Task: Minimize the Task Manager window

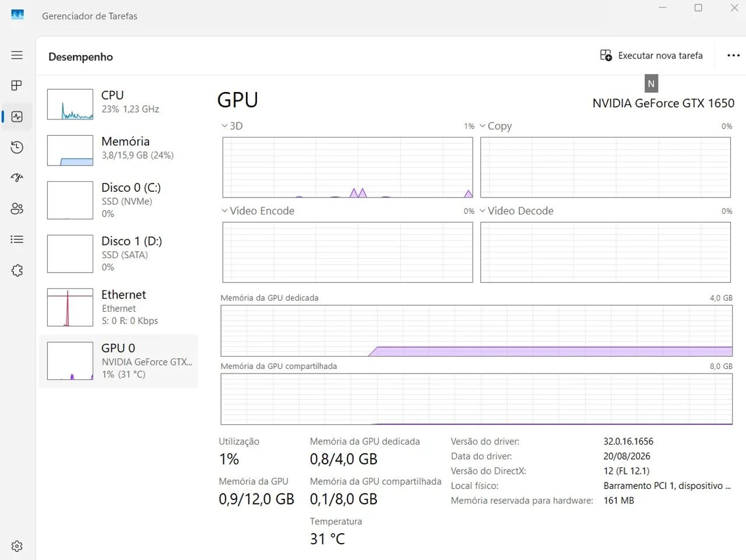Action: pyautogui.click(x=663, y=8)
